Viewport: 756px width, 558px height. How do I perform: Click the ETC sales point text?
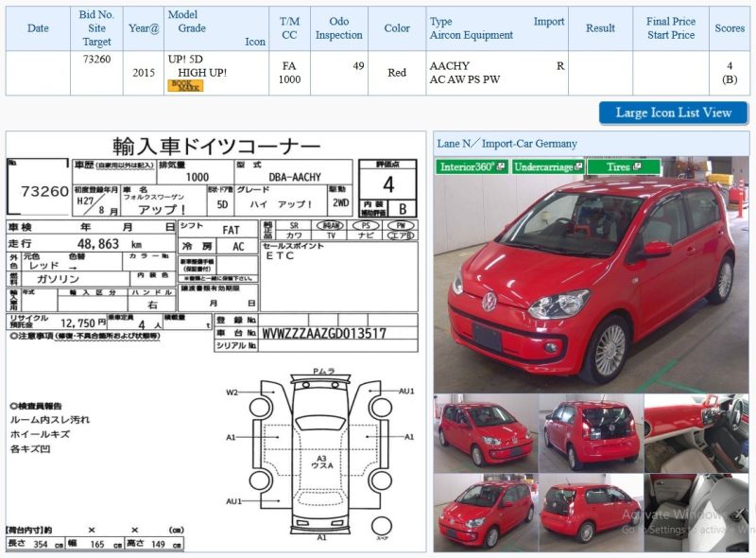pyautogui.click(x=280, y=256)
